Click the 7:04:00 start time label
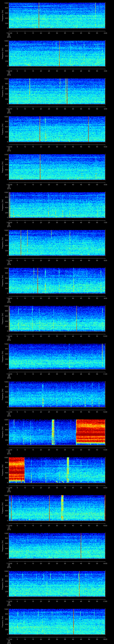The width and height of the screenshot is (114, 644). [9, 147]
